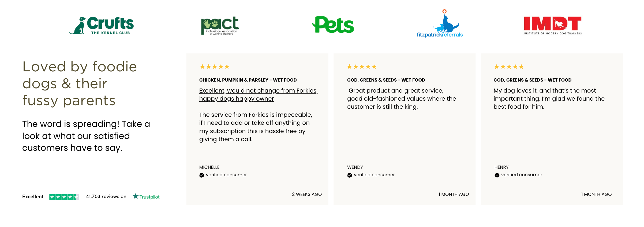Click Henry's verified consumer checkmark badge
The image size is (644, 227).
coord(497,175)
